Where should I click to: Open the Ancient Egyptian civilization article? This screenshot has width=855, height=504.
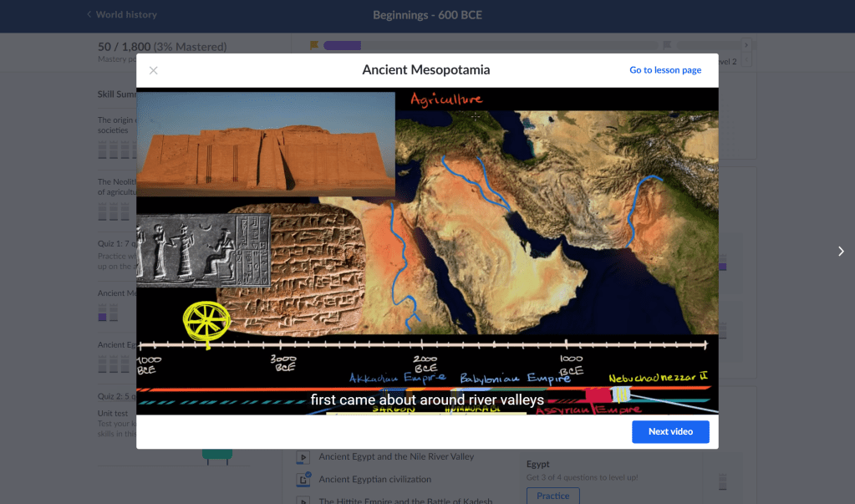[375, 480]
